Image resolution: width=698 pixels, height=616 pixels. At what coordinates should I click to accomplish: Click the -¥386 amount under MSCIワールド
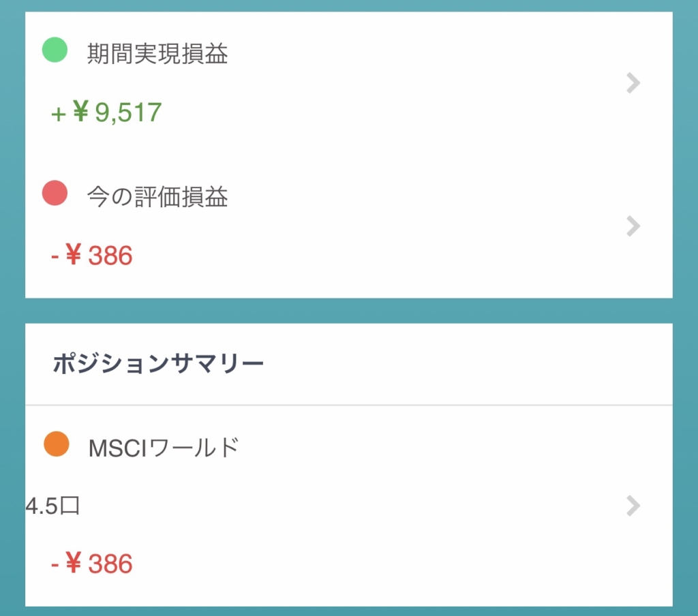[92, 564]
